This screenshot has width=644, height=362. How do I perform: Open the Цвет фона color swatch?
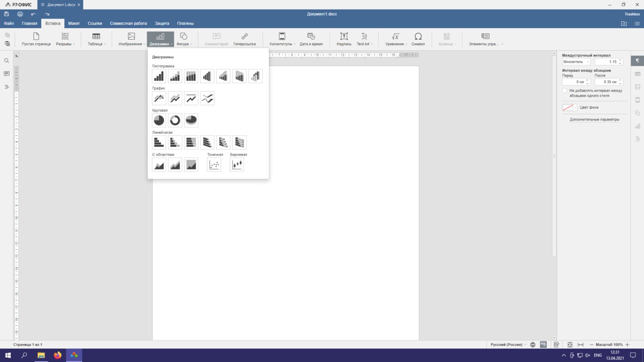click(570, 108)
